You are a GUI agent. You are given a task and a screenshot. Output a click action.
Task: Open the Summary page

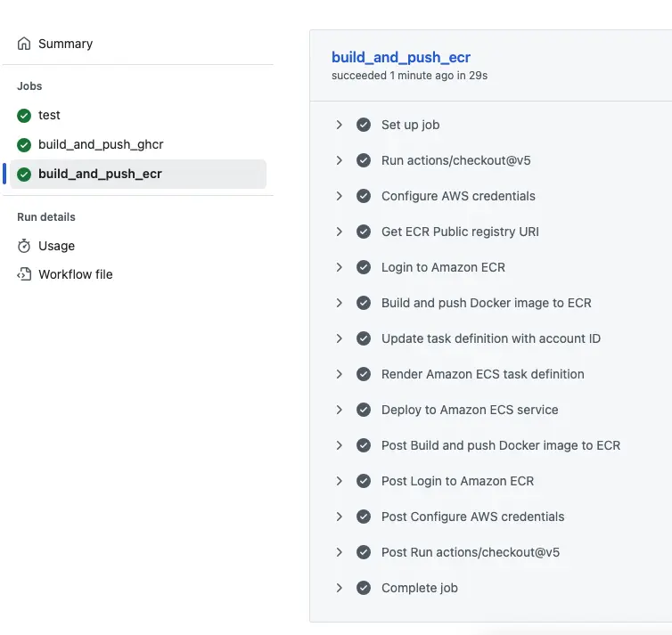point(65,44)
